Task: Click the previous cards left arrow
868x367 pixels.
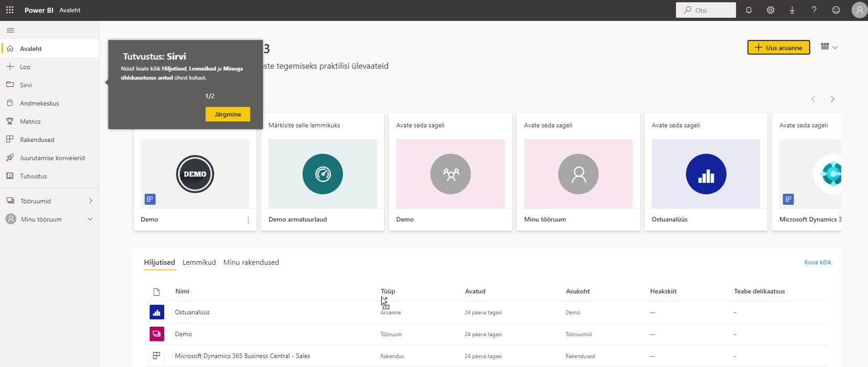Action: (x=813, y=99)
